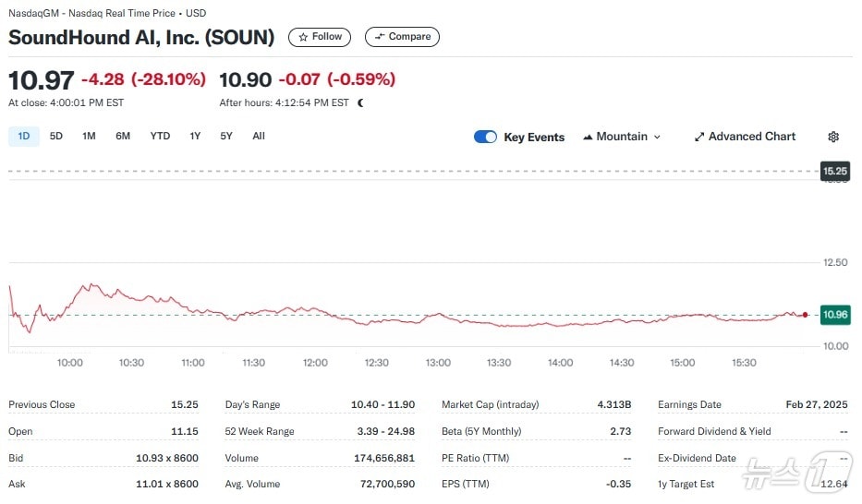Click the Open value 11.15

185,431
